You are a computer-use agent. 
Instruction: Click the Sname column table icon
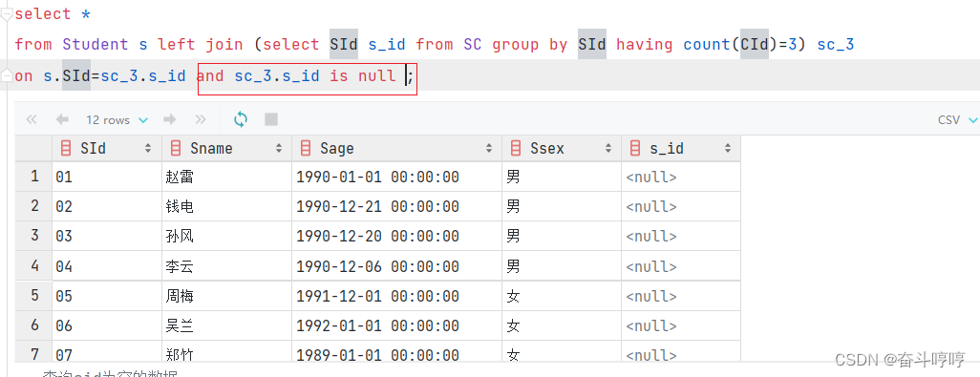(176, 149)
